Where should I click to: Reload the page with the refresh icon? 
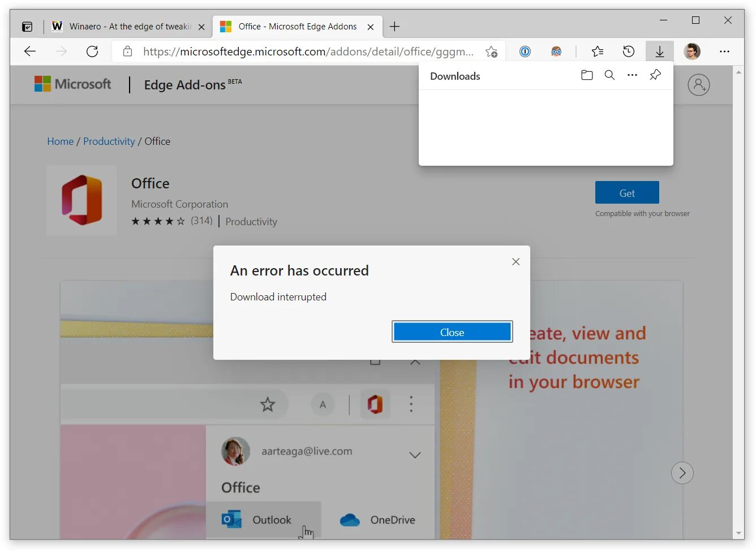[92, 51]
